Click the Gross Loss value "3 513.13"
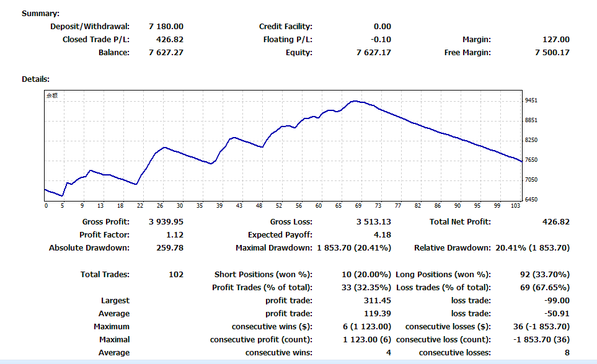 point(374,221)
